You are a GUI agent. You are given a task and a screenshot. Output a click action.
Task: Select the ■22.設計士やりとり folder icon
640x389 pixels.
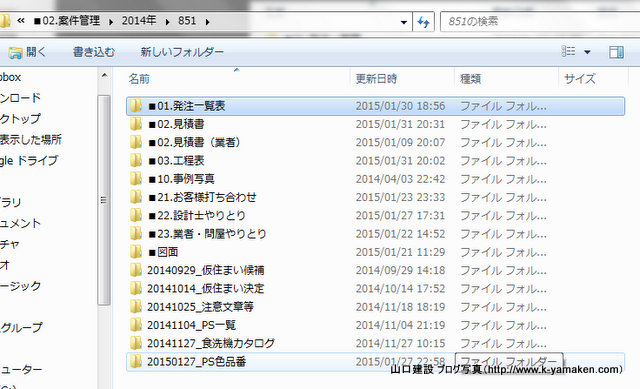136,216
